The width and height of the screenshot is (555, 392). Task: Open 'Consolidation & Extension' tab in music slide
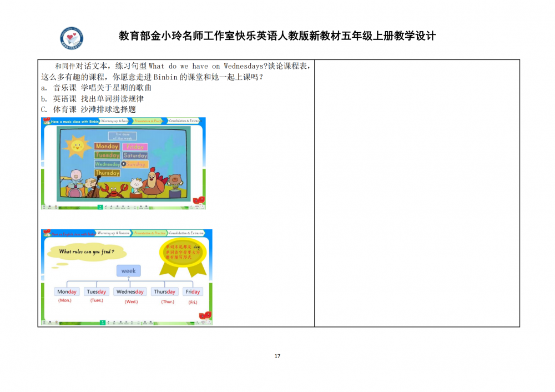click(x=184, y=121)
